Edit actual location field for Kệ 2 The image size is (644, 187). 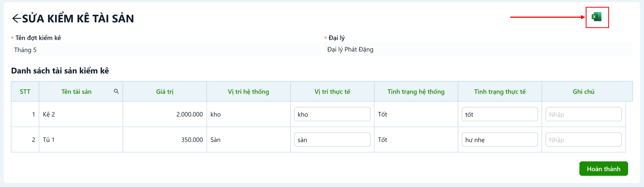[332, 114]
